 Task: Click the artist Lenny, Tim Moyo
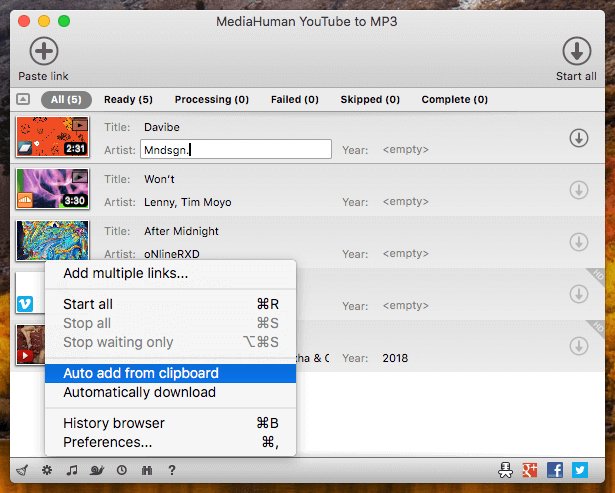(187, 202)
